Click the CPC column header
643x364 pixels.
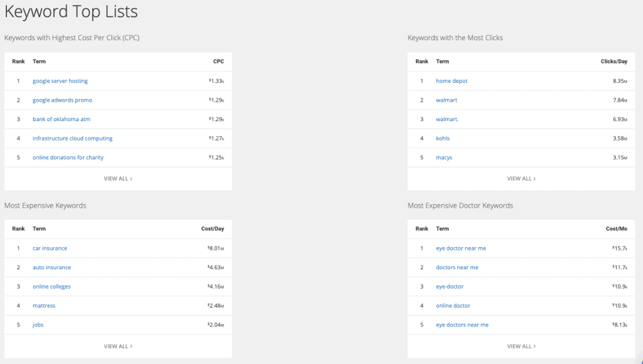point(219,62)
